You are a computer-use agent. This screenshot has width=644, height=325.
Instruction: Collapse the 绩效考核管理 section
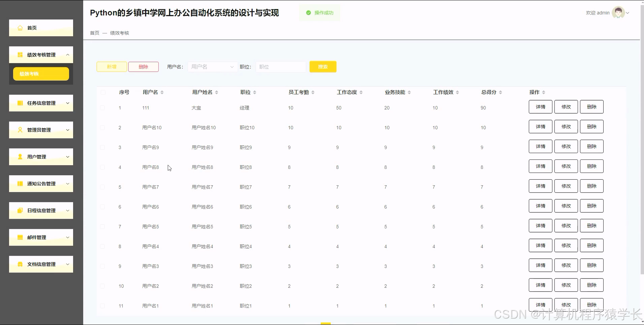(68, 54)
